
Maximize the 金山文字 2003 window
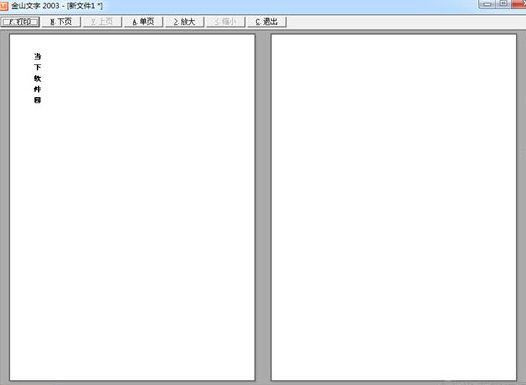503,4
